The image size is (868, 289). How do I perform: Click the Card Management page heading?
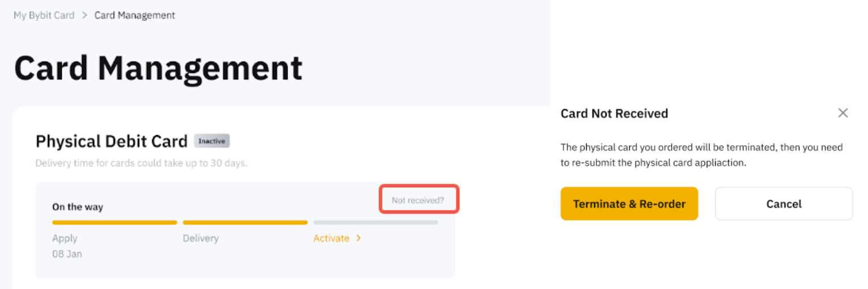pos(158,68)
